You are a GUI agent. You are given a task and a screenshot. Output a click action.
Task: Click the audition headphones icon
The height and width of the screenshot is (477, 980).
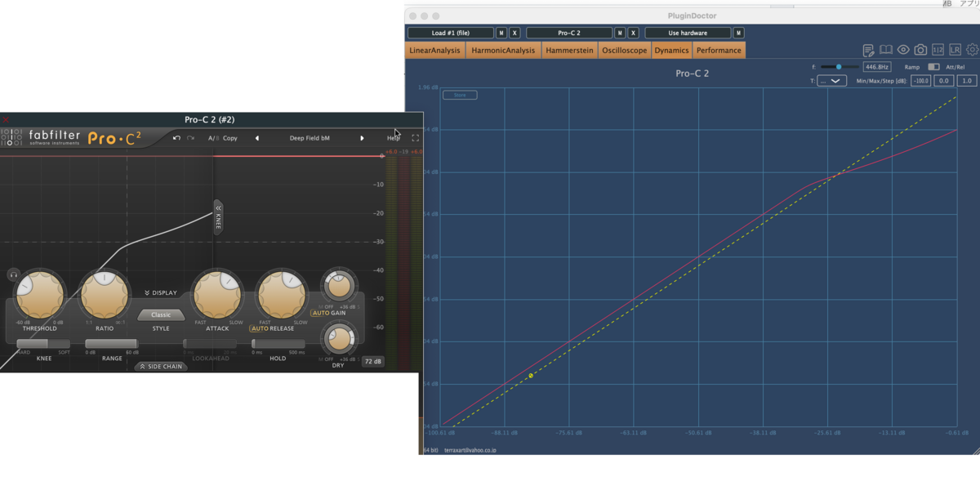(13, 275)
